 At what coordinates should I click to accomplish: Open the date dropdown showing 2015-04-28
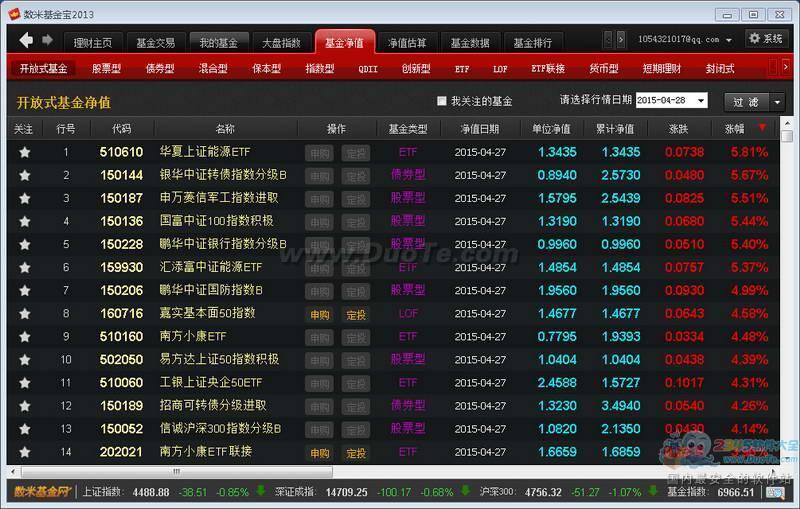click(x=699, y=101)
